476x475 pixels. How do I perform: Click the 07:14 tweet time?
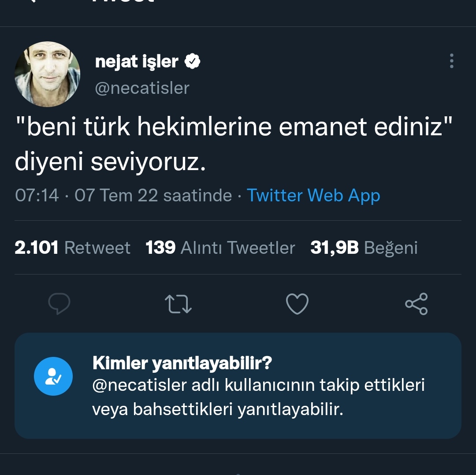[37, 195]
